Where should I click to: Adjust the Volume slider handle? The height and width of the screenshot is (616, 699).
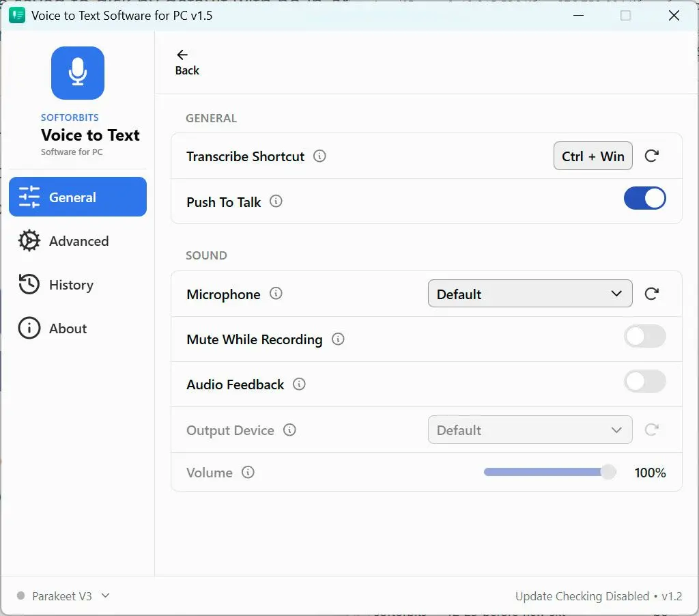[608, 472]
